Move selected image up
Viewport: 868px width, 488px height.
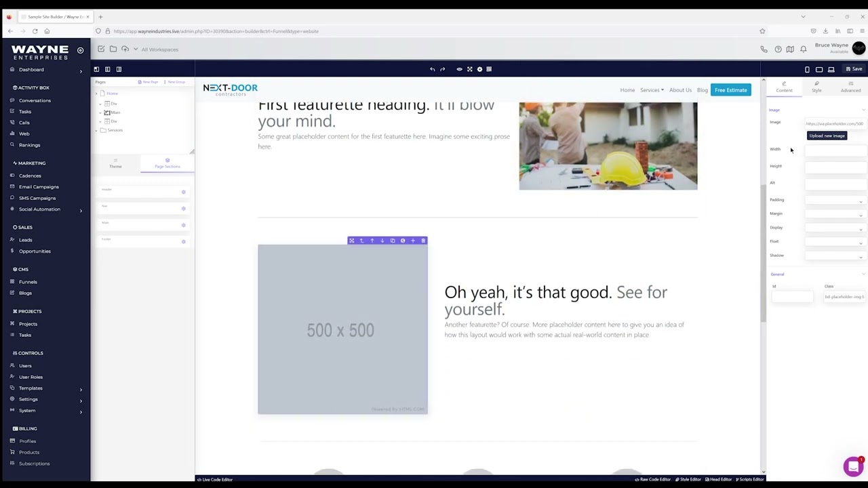[372, 241]
